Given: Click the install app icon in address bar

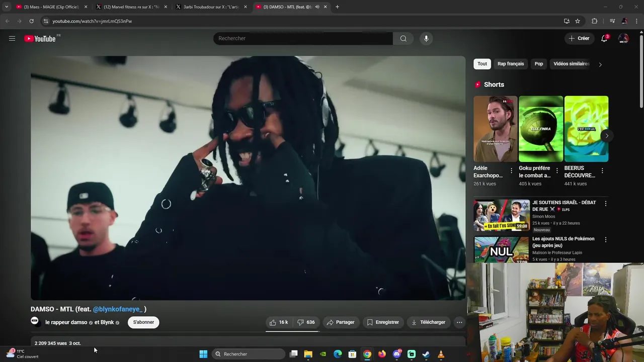Looking at the screenshot, I should tap(567, 21).
